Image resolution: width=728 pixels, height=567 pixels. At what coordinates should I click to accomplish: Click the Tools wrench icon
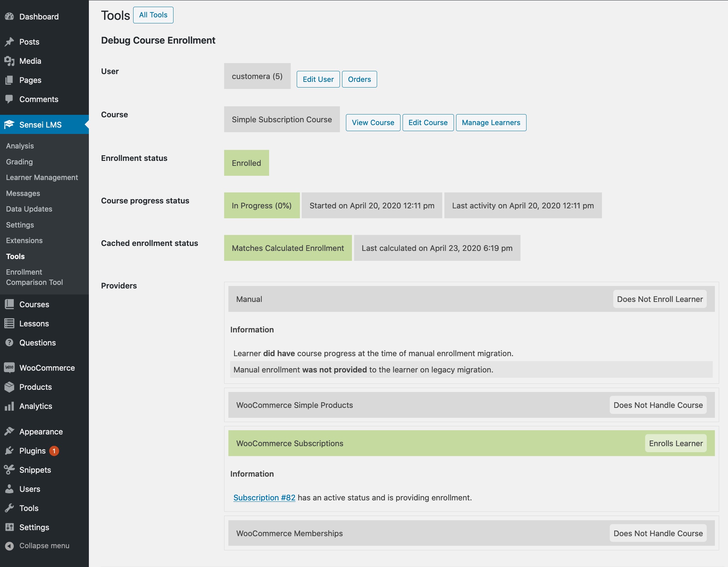pos(9,508)
